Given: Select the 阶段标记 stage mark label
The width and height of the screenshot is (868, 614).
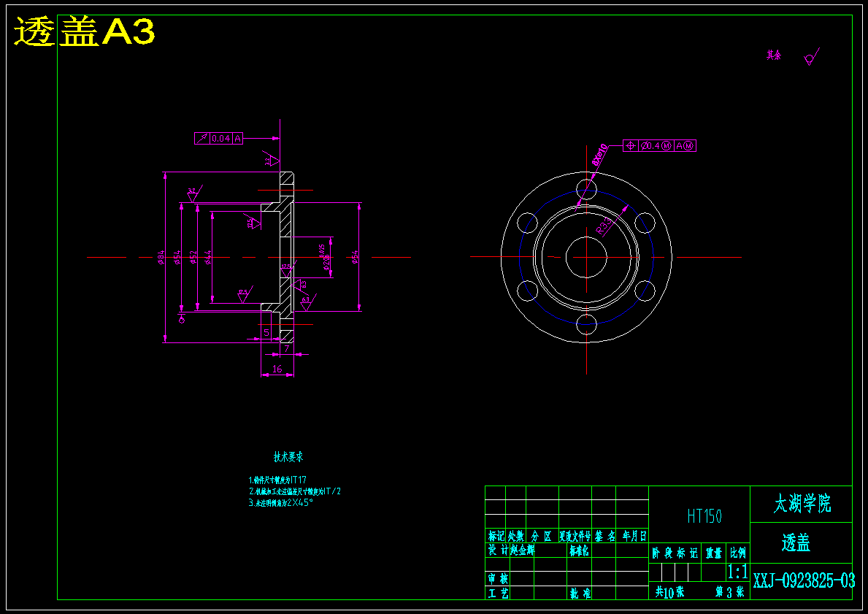Looking at the screenshot, I should pos(675,552).
